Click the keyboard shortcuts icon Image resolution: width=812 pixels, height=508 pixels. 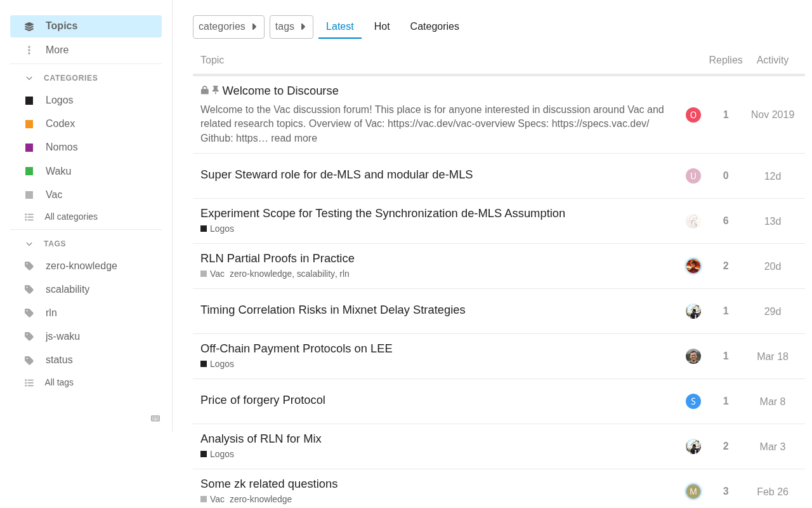tap(155, 418)
